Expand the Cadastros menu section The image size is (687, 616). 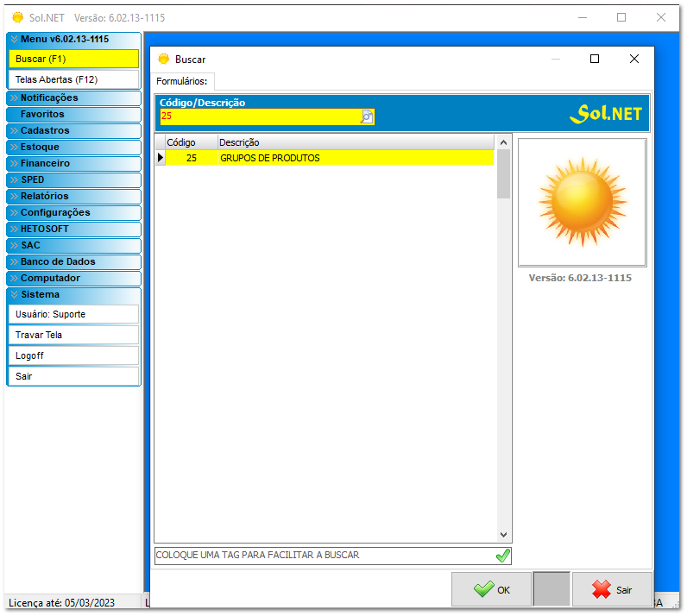point(72,130)
